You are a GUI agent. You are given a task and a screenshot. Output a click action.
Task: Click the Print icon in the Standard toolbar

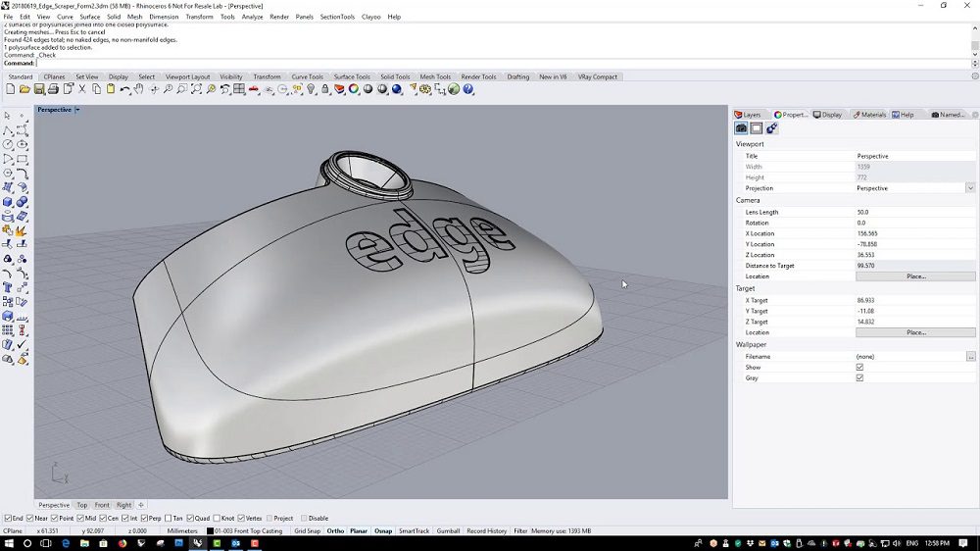point(53,89)
